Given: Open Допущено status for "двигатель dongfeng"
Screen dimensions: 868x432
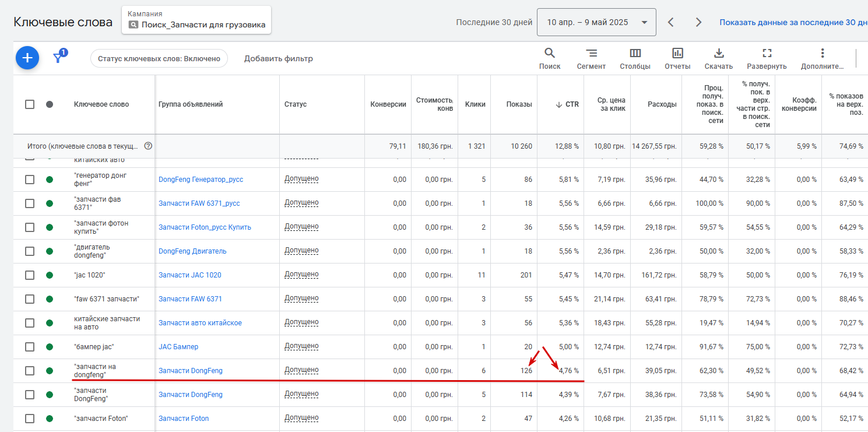Looking at the screenshot, I should pos(301,251).
